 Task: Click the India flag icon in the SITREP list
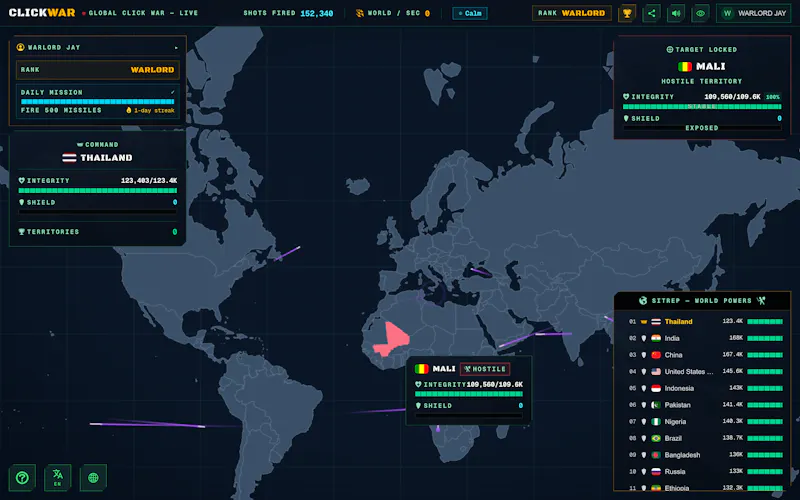pyautogui.click(x=656, y=338)
